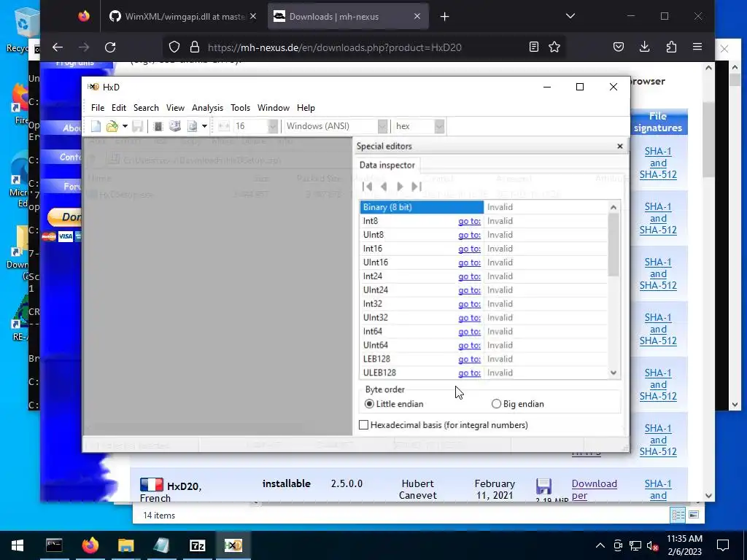The width and height of the screenshot is (747, 560).
Task: Select the LEB128 row label
Action: click(376, 359)
